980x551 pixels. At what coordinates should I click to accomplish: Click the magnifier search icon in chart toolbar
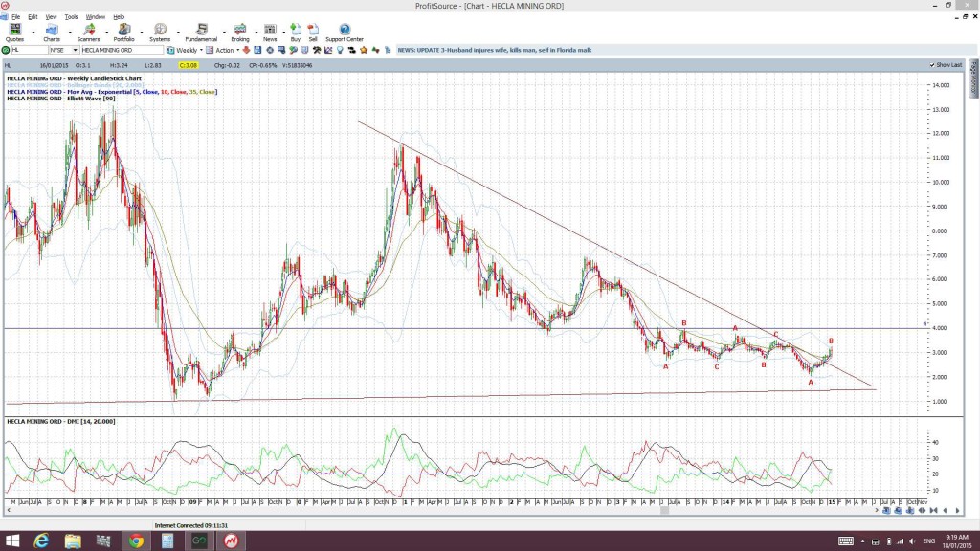[x=293, y=50]
